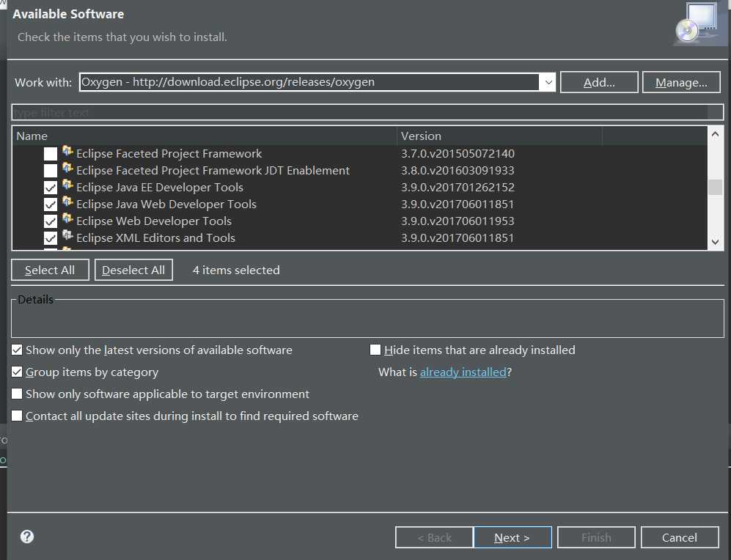Select Eclipse Java EE Developer Tools row
Image resolution: width=731 pixels, height=560 pixels.
[160, 188]
